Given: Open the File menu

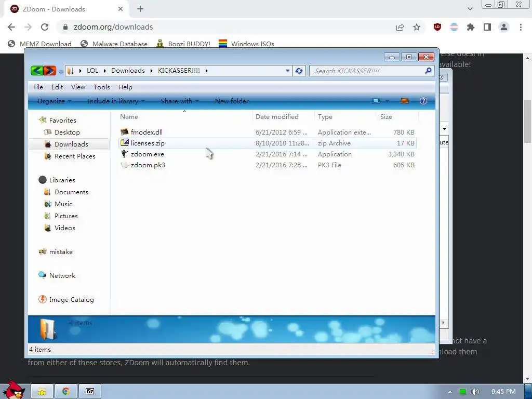Looking at the screenshot, I should pyautogui.click(x=38, y=87).
